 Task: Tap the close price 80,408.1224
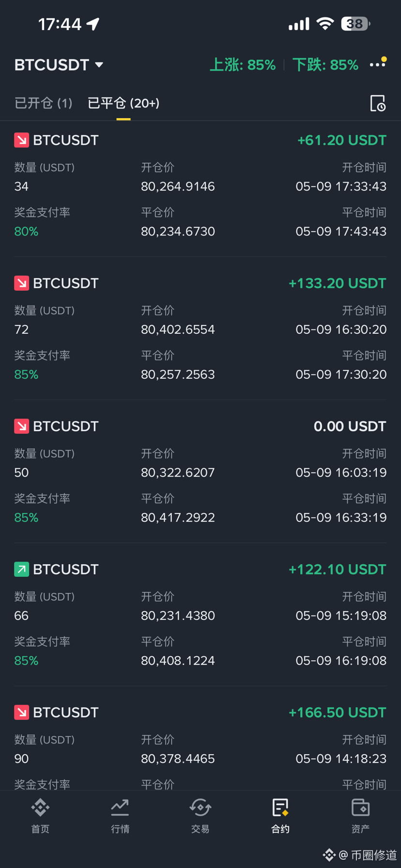click(178, 661)
